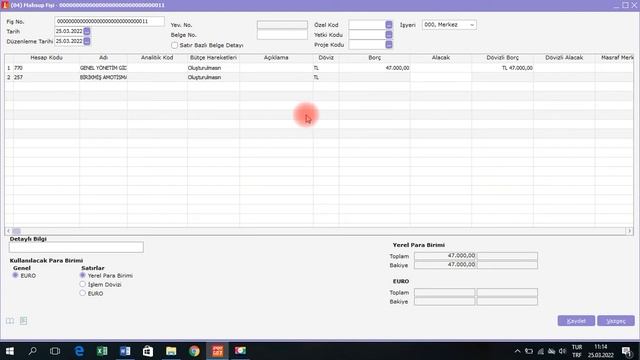Select the EURO radio under Satırlar
Viewport: 640px width, 360px height.
(x=82, y=293)
